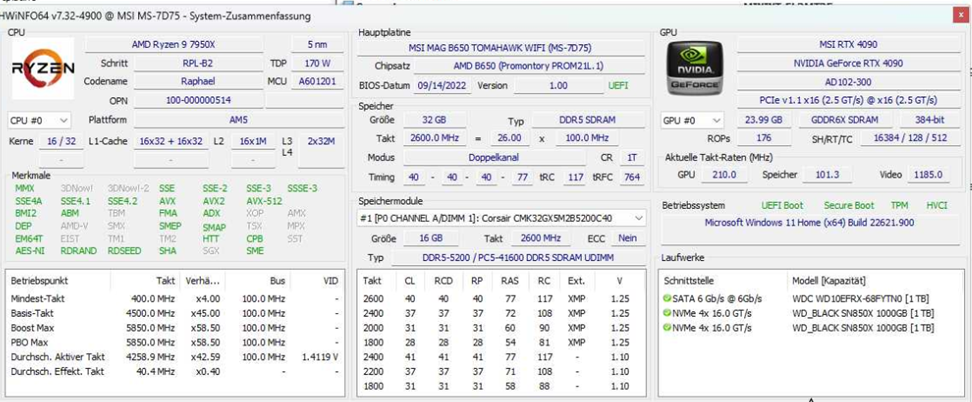
Task: Click the AMD Ryzen logo image
Action: tap(43, 68)
